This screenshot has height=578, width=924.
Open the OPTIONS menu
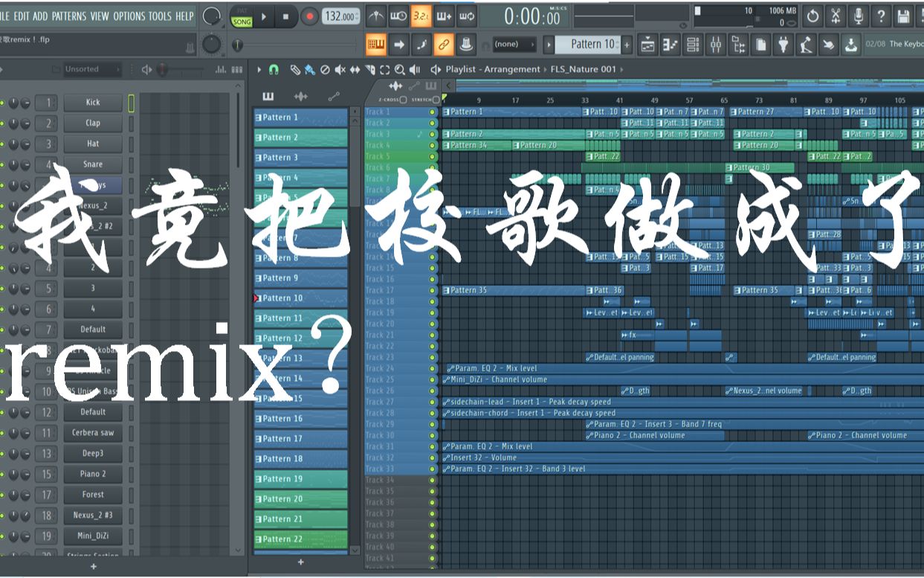pyautogui.click(x=129, y=16)
